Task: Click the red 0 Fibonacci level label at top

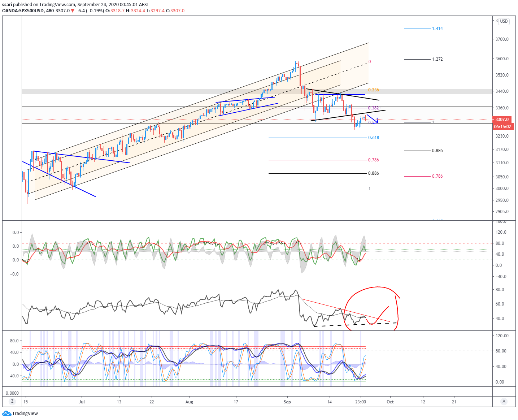Action: (369, 62)
